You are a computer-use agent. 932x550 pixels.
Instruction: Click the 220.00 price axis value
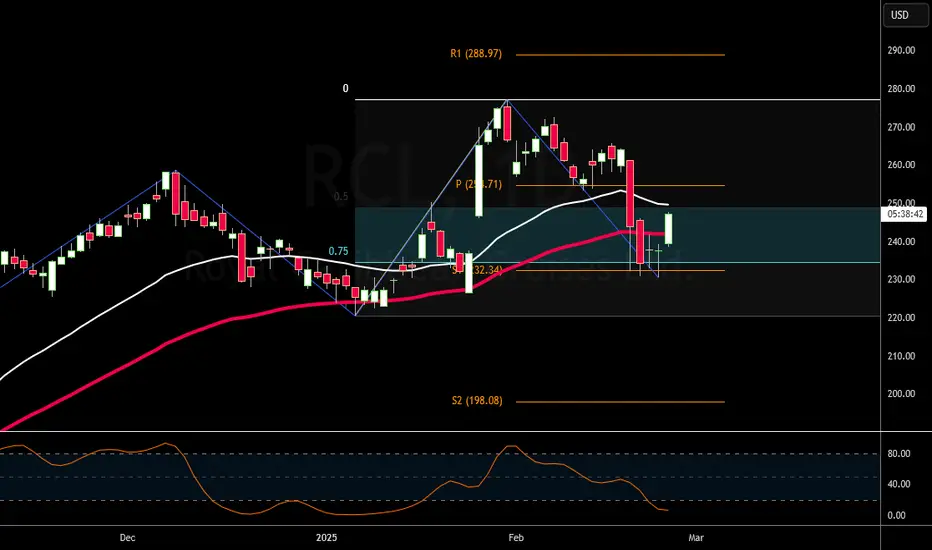[901, 318]
